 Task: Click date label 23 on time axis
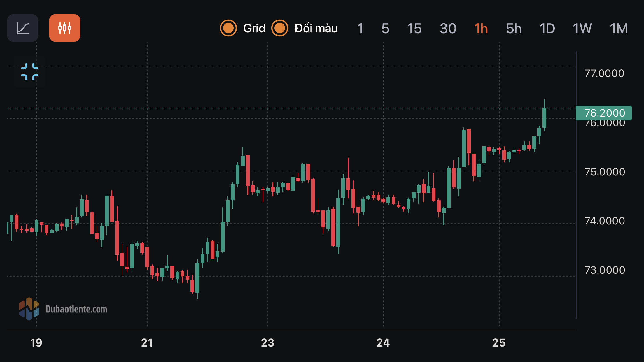click(267, 343)
